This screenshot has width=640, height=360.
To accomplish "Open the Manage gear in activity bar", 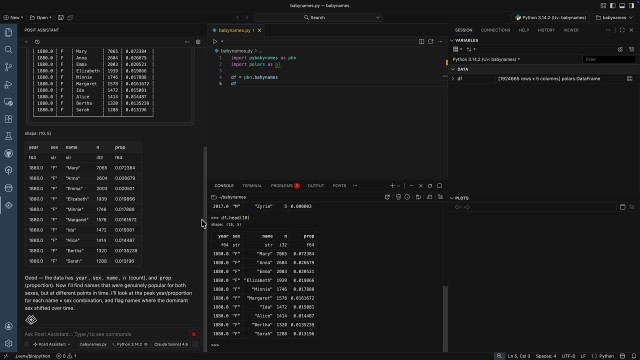I will [x=8, y=343].
